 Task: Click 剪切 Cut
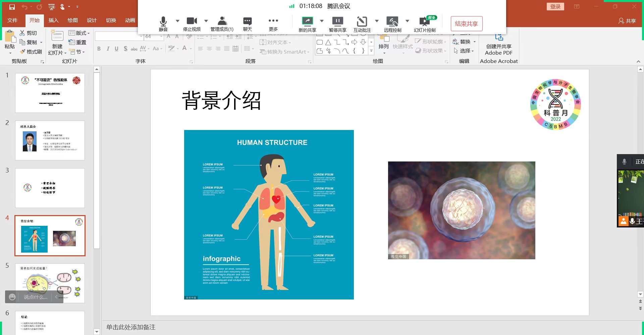28,33
